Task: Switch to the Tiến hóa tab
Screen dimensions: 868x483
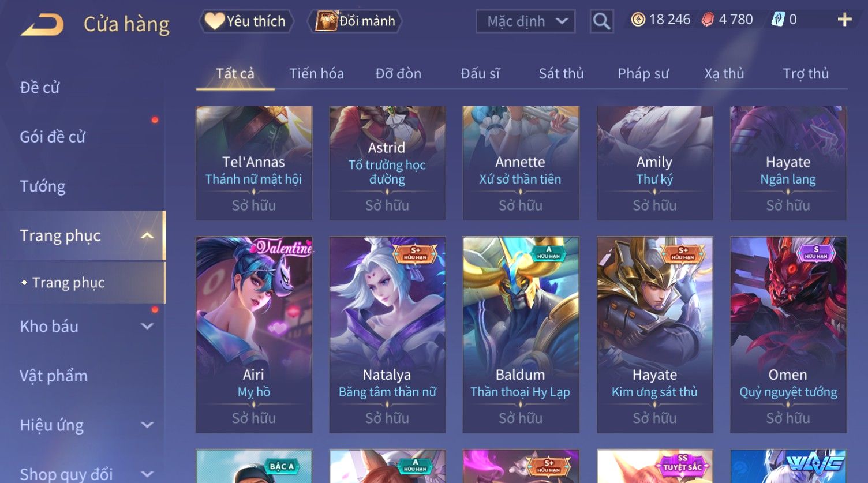Action: point(316,74)
